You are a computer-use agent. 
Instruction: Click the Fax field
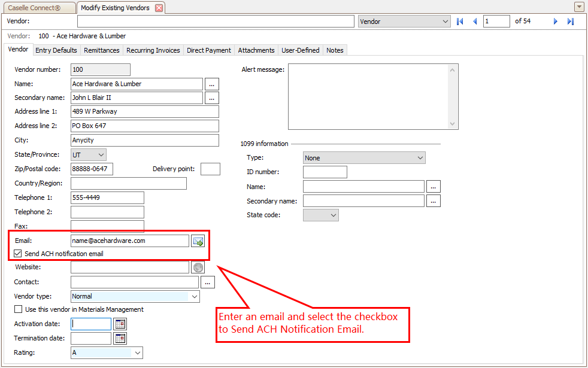point(107,226)
